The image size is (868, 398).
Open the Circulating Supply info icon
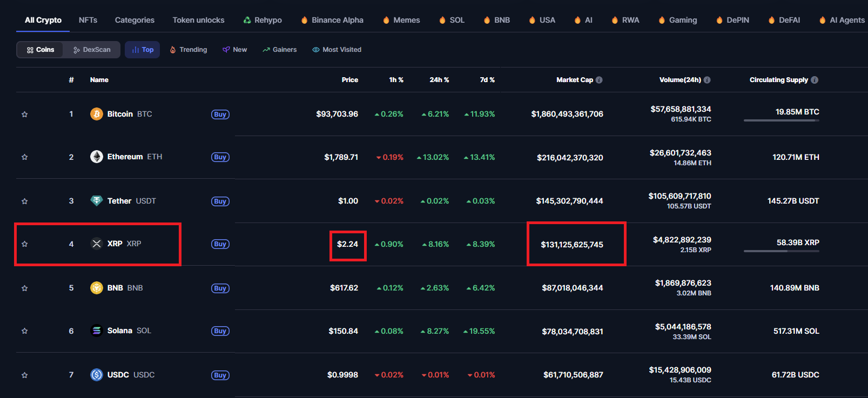click(x=815, y=80)
